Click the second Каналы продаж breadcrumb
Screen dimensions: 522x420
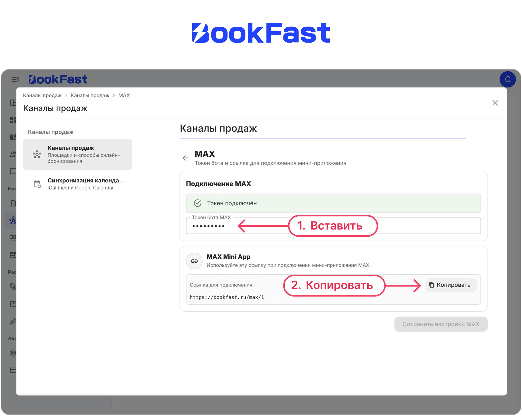click(x=90, y=95)
